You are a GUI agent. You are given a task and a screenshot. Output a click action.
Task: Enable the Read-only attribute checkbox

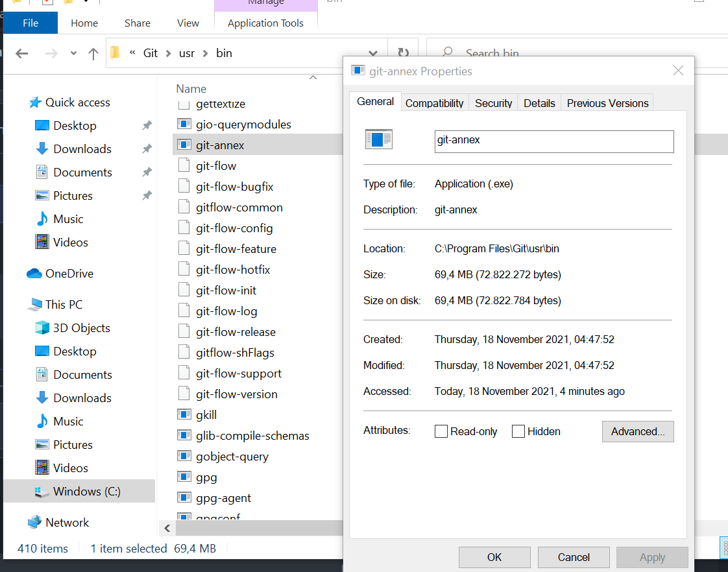[x=441, y=431]
